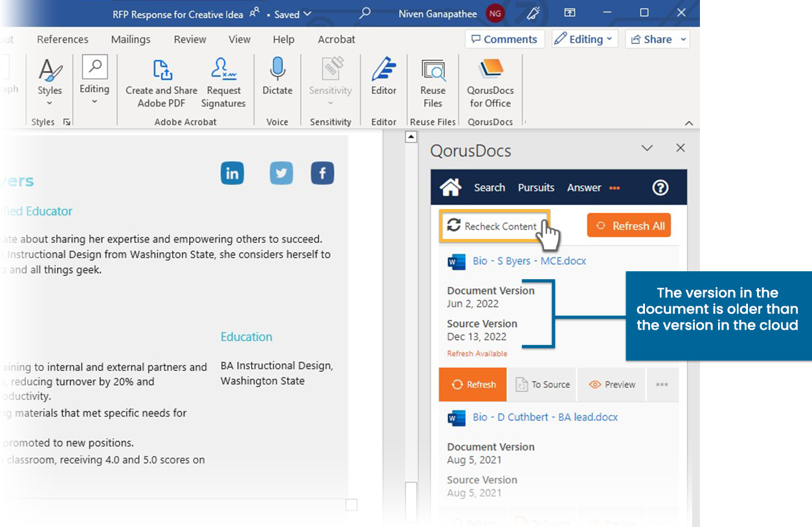
Task: Open Reuse Files tool
Action: tap(433, 84)
